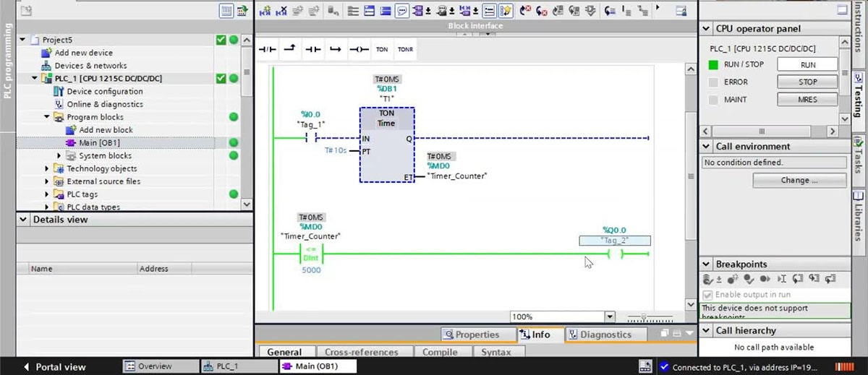Select the General tab
The image size is (868, 375).
(x=284, y=353)
